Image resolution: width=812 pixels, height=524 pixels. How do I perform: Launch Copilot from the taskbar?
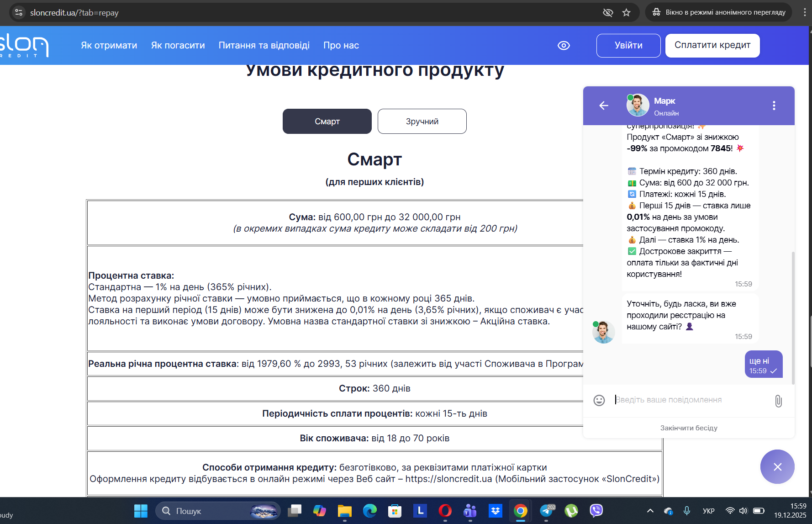click(320, 511)
